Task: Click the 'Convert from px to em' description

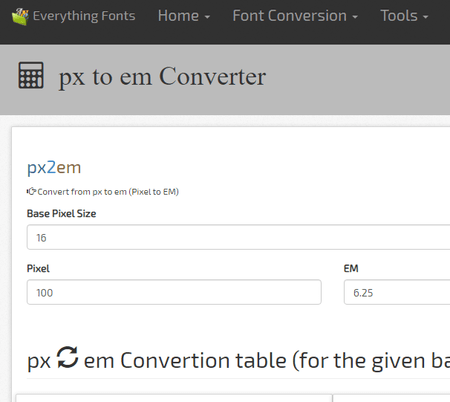Action: tap(108, 192)
